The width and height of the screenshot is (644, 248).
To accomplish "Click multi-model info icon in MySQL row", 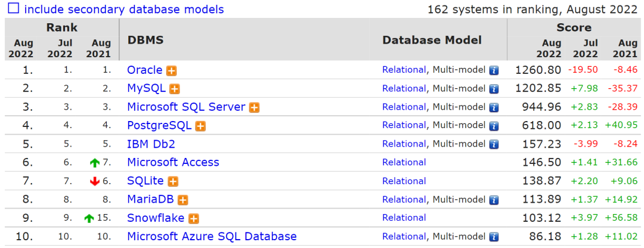I will (494, 89).
